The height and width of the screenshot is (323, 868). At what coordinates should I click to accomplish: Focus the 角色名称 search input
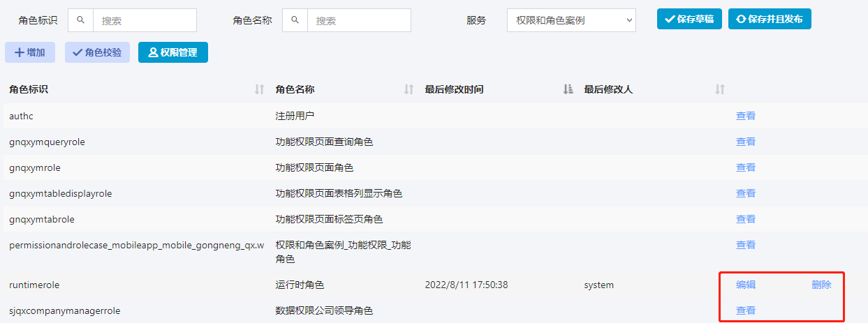point(358,20)
